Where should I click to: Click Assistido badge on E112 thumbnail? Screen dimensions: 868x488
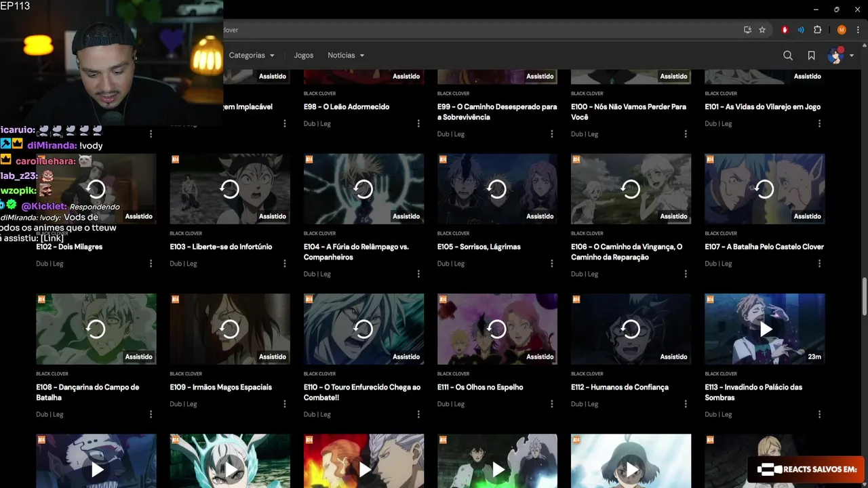(x=673, y=357)
